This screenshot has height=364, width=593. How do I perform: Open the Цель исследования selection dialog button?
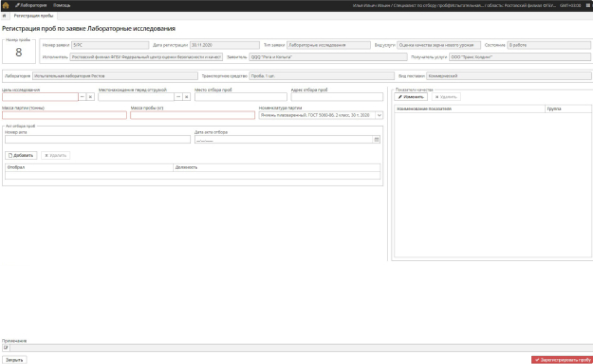coord(82,97)
